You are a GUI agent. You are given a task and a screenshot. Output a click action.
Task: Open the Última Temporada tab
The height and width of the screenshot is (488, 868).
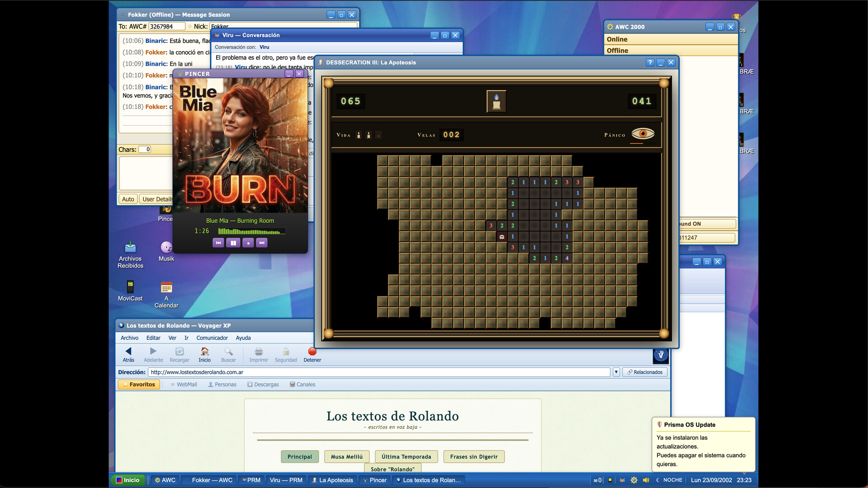pos(406,457)
